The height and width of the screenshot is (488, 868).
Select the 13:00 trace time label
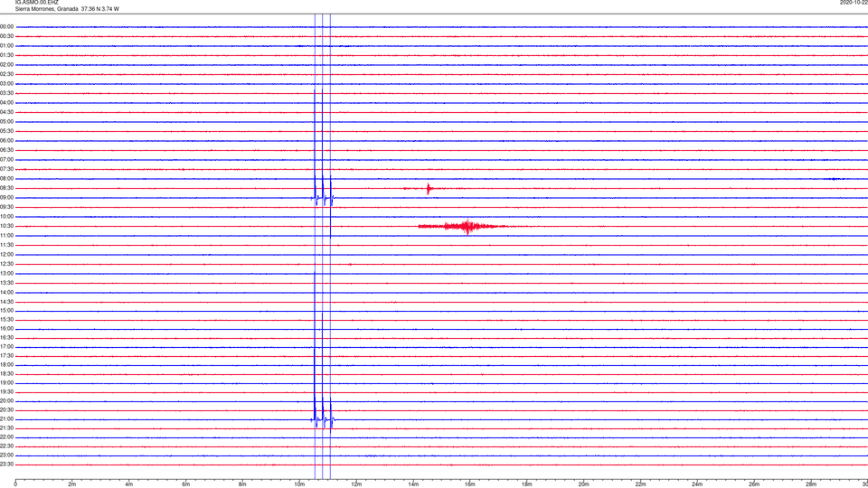click(x=6, y=273)
